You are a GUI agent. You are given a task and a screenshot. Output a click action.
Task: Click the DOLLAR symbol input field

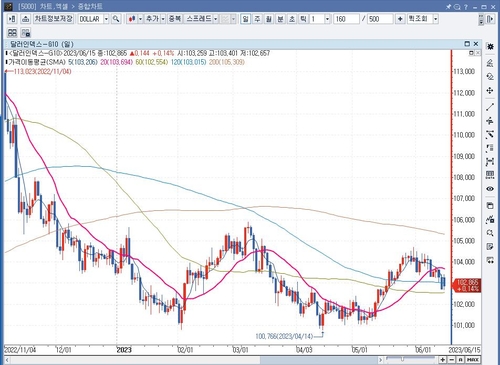click(91, 19)
